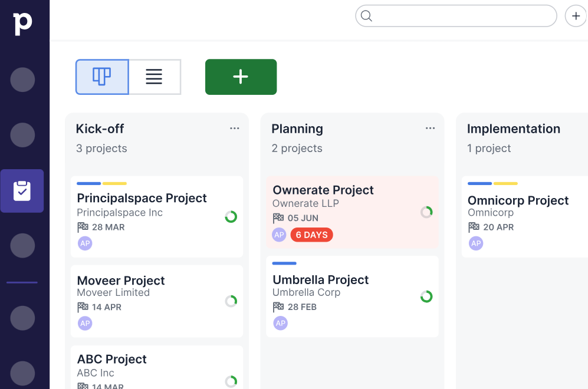Open the Planning column options menu
Image resolution: width=588 pixels, height=389 pixels.
431,128
